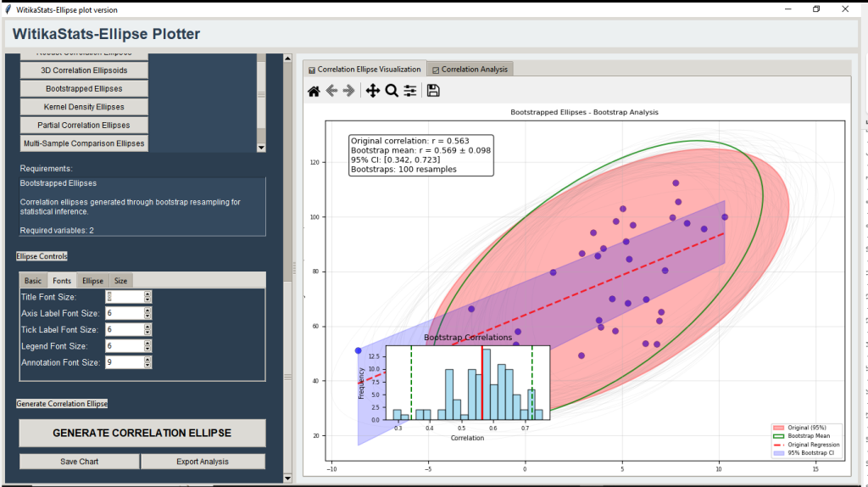Image resolution: width=868 pixels, height=487 pixels.
Task: Switch to the Ellipse controls tab
Action: (92, 280)
